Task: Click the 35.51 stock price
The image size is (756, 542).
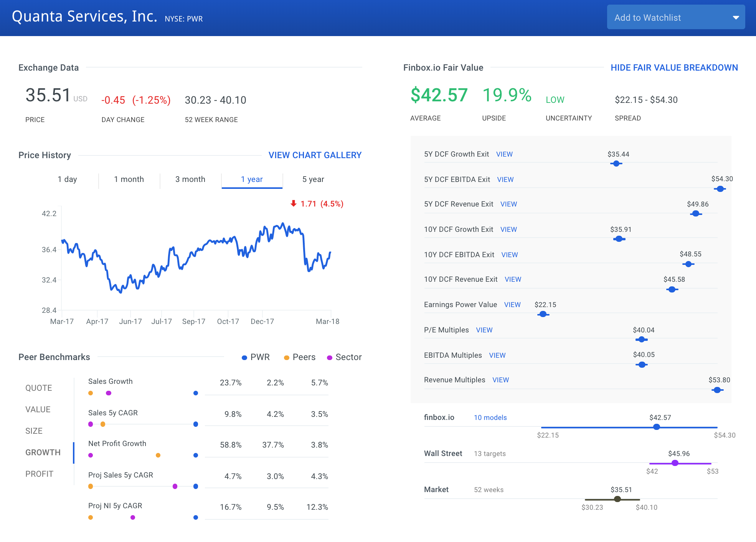Action: point(48,95)
